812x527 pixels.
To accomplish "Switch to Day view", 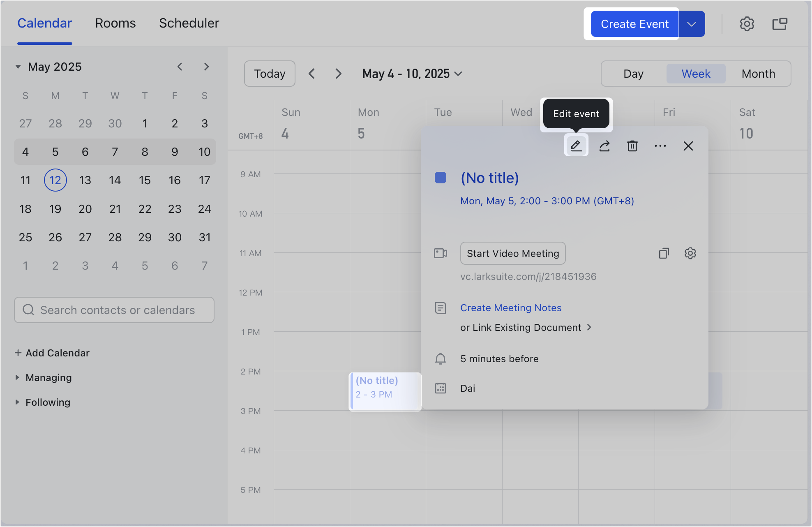I will pos(633,74).
